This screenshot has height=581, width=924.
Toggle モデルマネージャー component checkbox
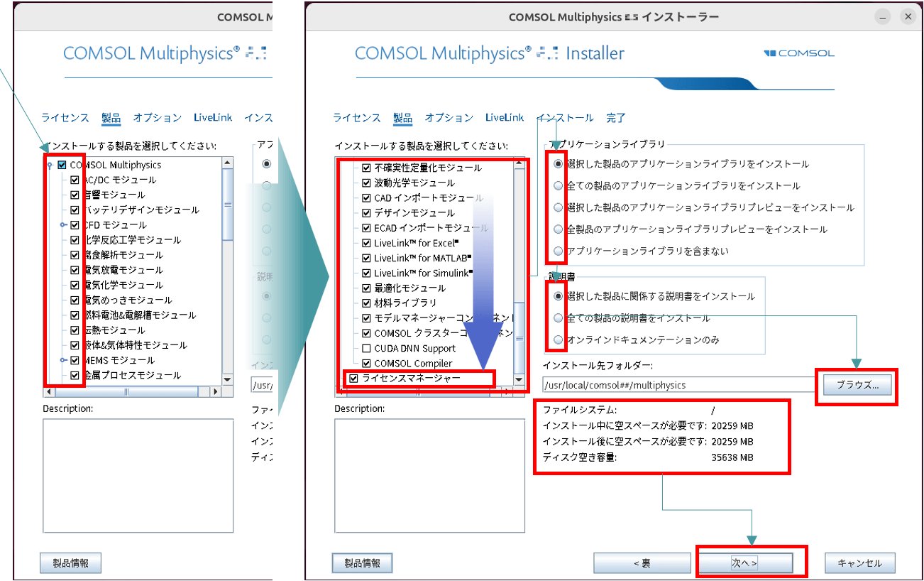[366, 318]
